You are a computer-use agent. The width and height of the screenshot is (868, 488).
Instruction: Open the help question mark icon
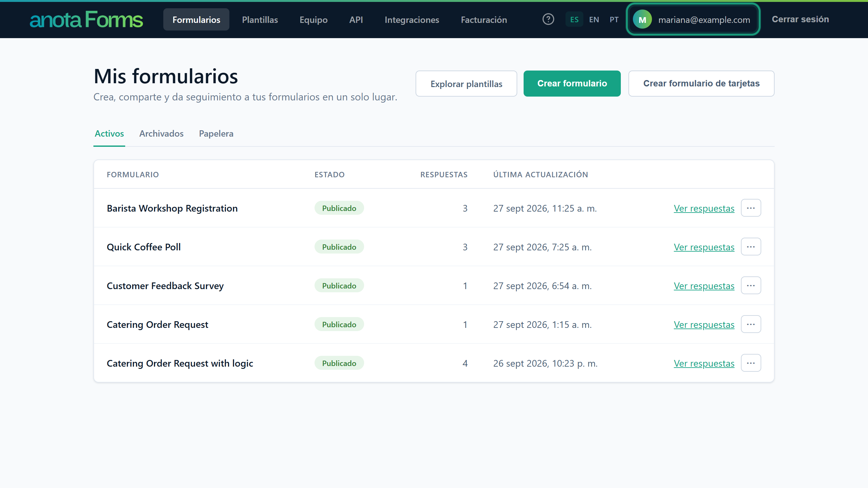point(548,19)
